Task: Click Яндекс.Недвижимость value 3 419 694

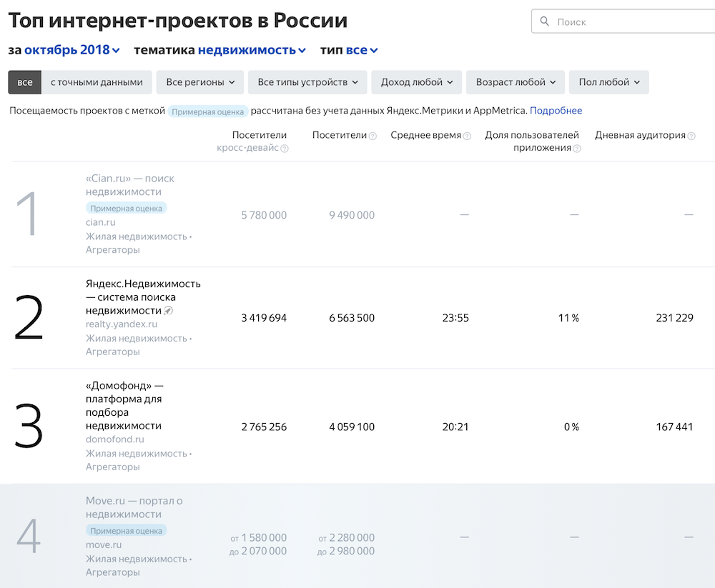Action: coord(264,318)
